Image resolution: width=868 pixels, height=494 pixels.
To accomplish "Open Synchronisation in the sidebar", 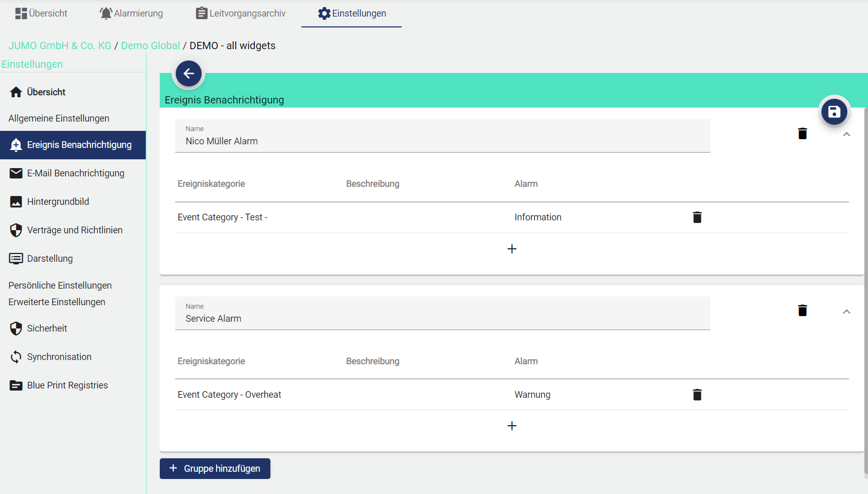I will tap(59, 357).
